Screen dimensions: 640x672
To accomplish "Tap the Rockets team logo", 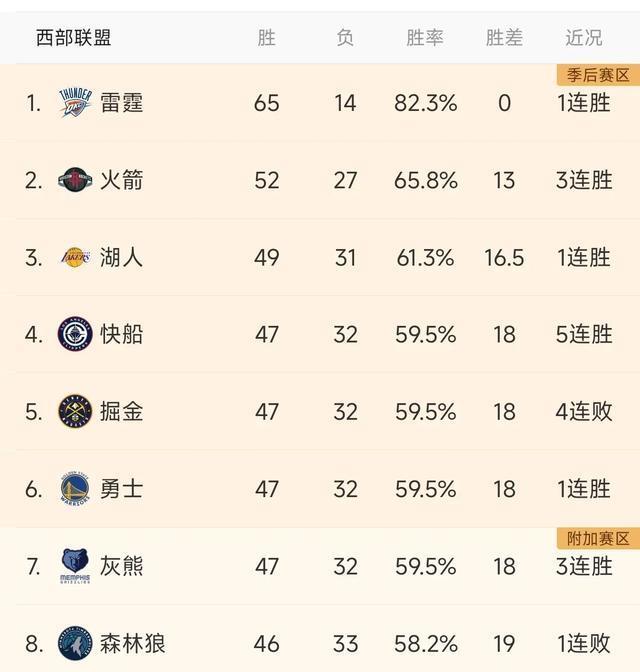I will pos(75,180).
